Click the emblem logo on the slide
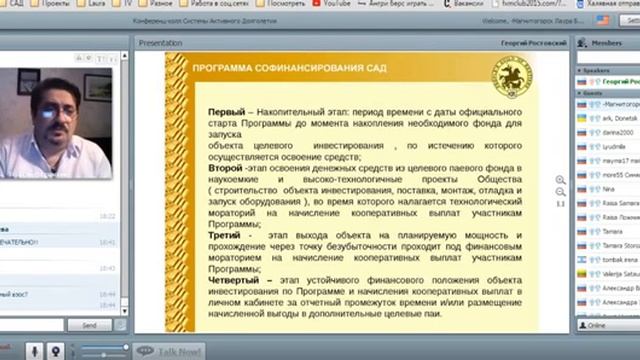The width and height of the screenshot is (640, 360). pyautogui.click(x=512, y=77)
